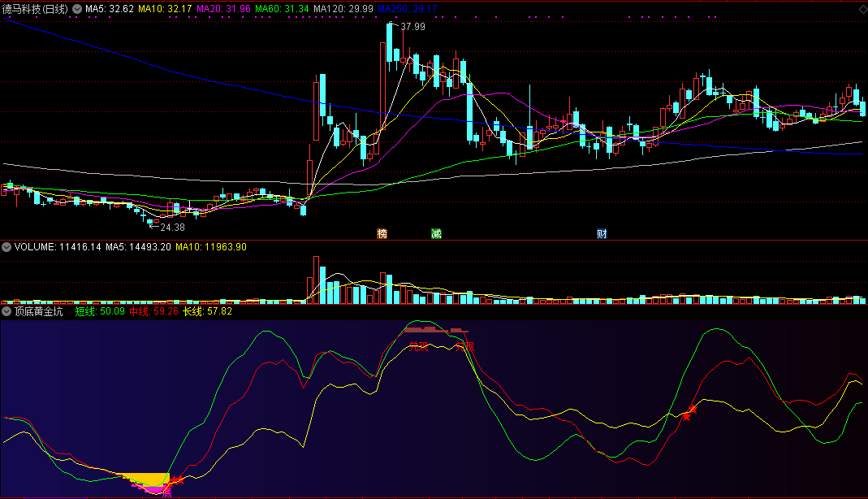Select the volume MA10: 11963.90 legend
Screen dimensions: 868x499
point(211,247)
